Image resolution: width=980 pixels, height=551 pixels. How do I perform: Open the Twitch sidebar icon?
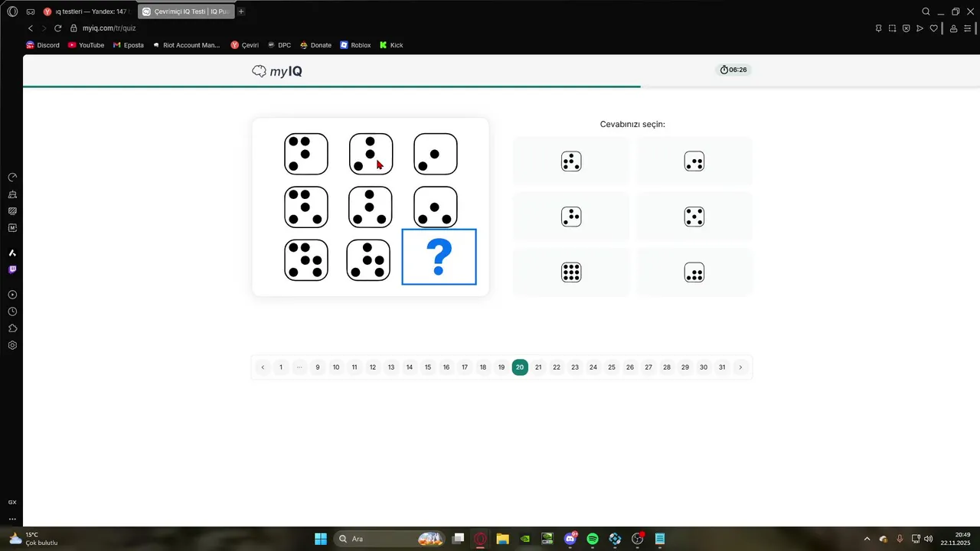(12, 269)
